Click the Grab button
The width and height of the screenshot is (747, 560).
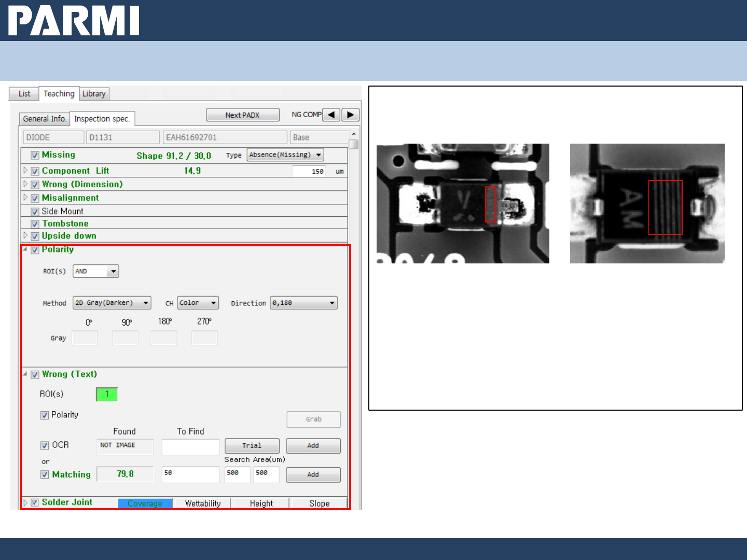click(x=313, y=419)
